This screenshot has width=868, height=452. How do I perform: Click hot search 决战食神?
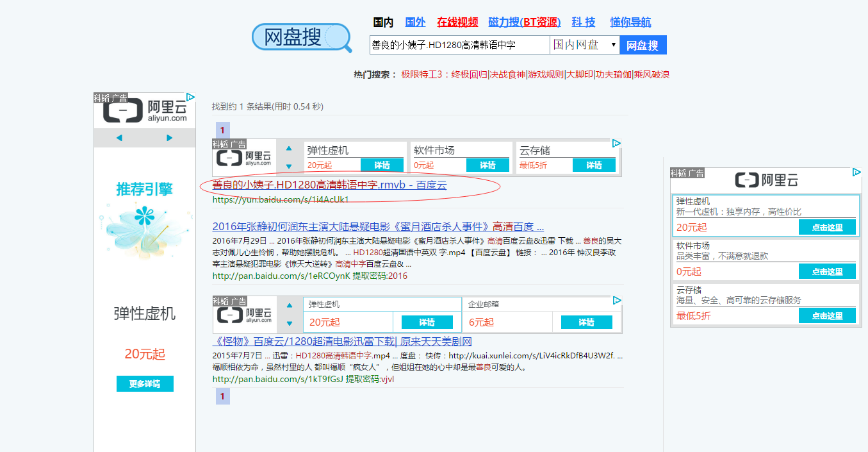pos(508,74)
